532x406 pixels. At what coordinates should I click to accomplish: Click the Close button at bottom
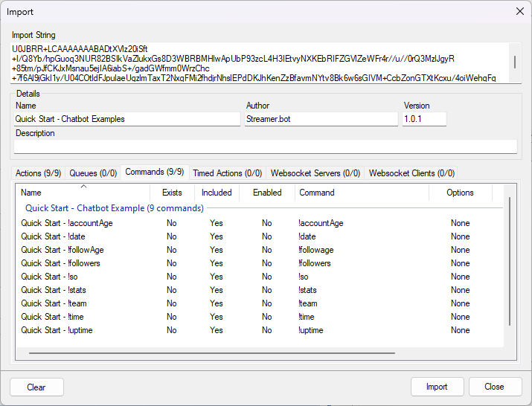(x=495, y=387)
